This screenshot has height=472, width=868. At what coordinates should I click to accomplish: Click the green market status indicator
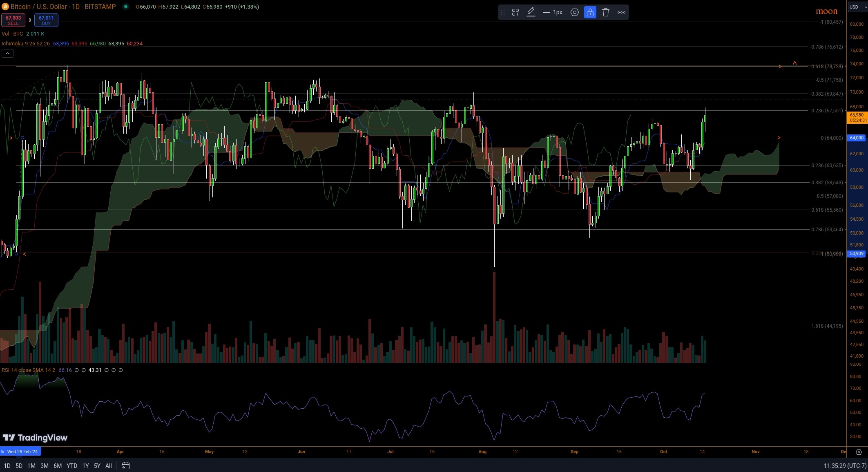pyautogui.click(x=126, y=7)
